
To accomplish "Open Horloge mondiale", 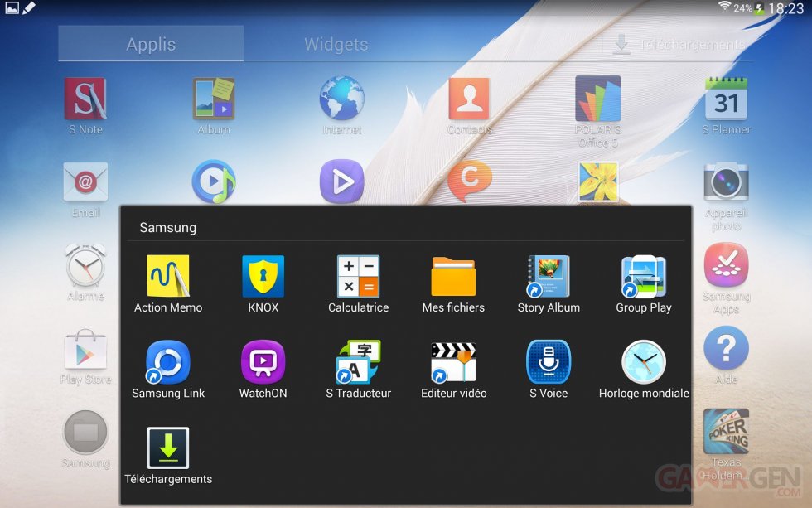I will pos(643,363).
